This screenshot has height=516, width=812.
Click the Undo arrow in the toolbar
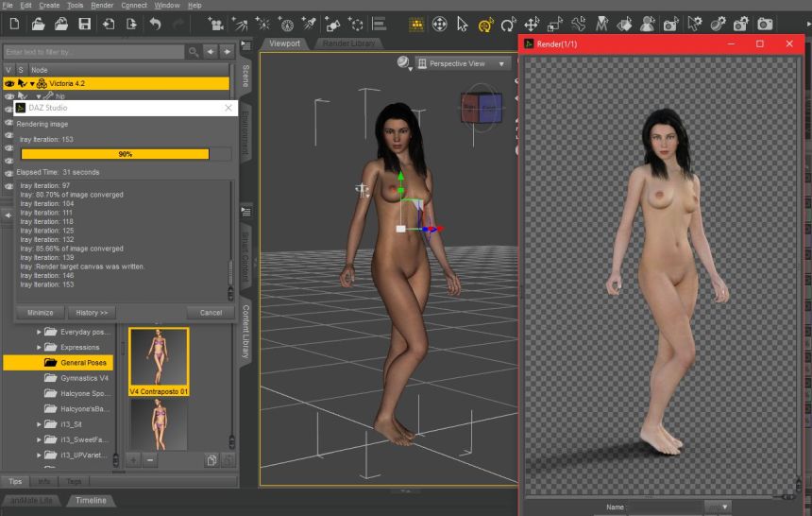tap(155, 24)
